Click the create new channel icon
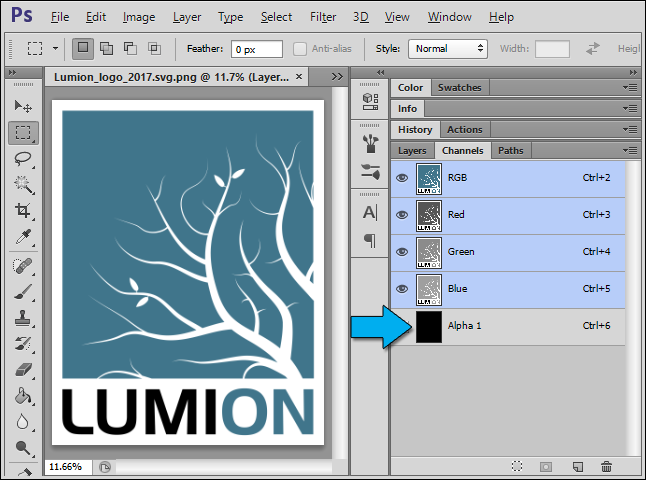 pos(577,466)
